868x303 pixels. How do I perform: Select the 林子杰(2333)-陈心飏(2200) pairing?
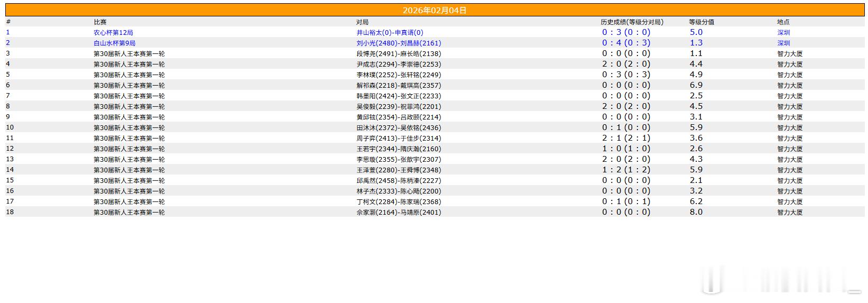[x=399, y=191]
